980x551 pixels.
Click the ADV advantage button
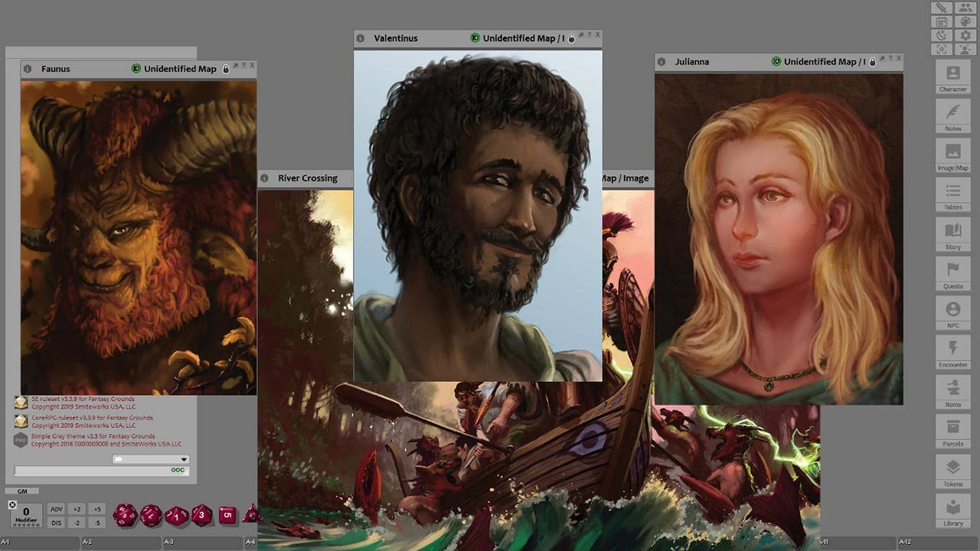[x=56, y=509]
